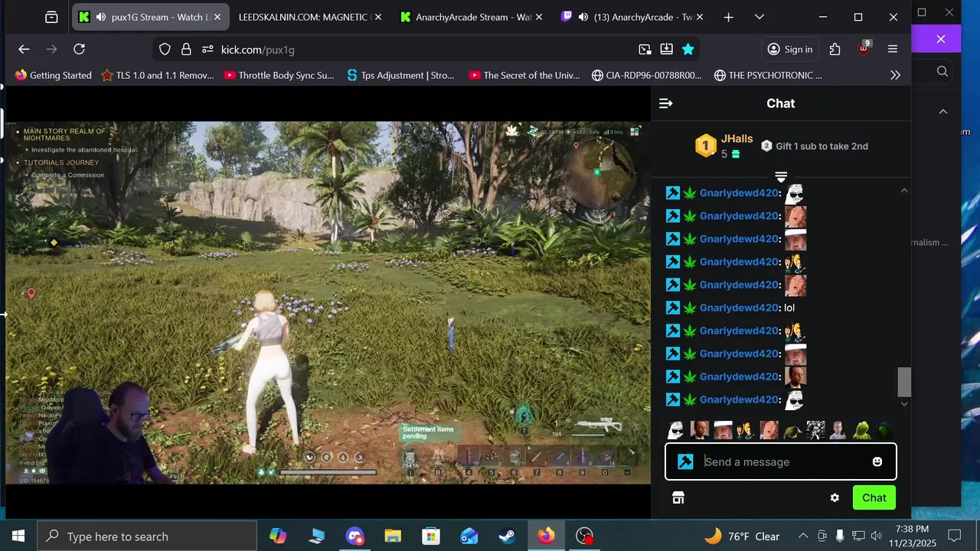Click the site padlock security icon

pos(185,49)
